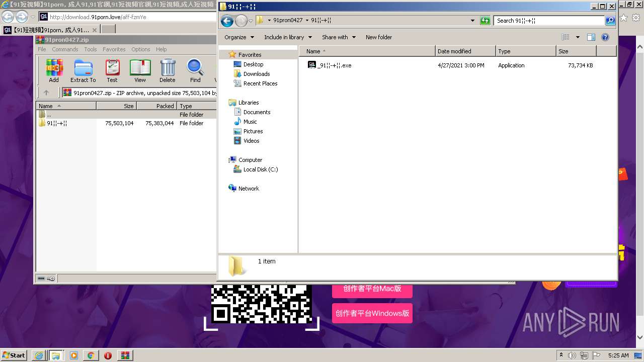Click the Explorer search input field

tap(549, 21)
